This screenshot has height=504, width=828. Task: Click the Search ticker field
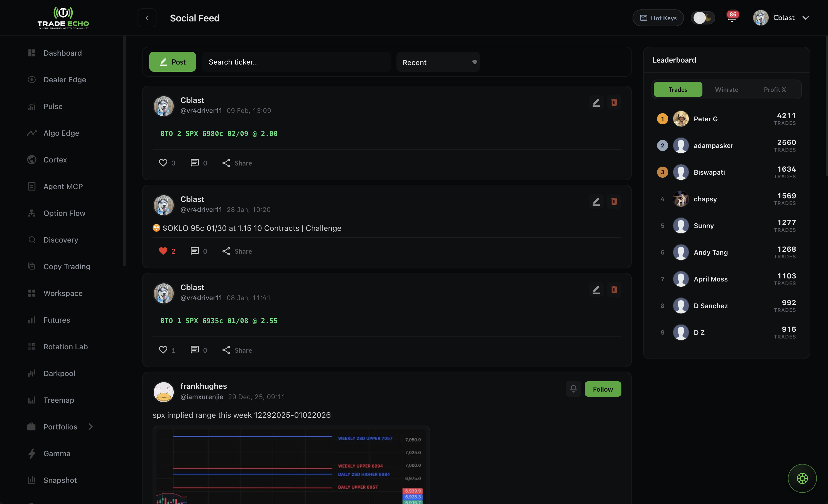click(296, 62)
